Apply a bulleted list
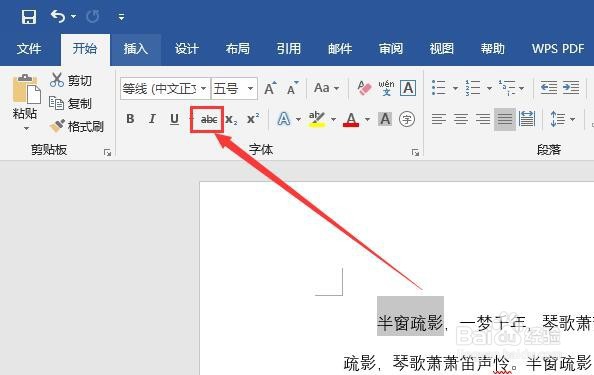The width and height of the screenshot is (594, 375). point(439,88)
